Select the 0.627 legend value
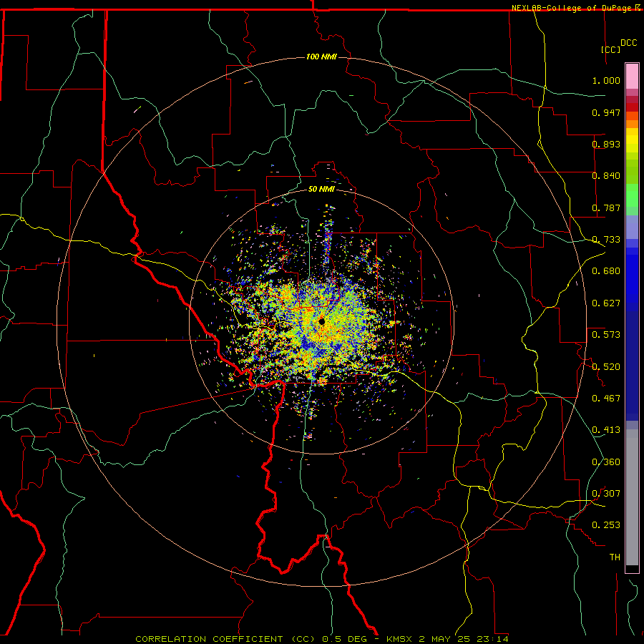644x644 pixels. pyautogui.click(x=606, y=303)
